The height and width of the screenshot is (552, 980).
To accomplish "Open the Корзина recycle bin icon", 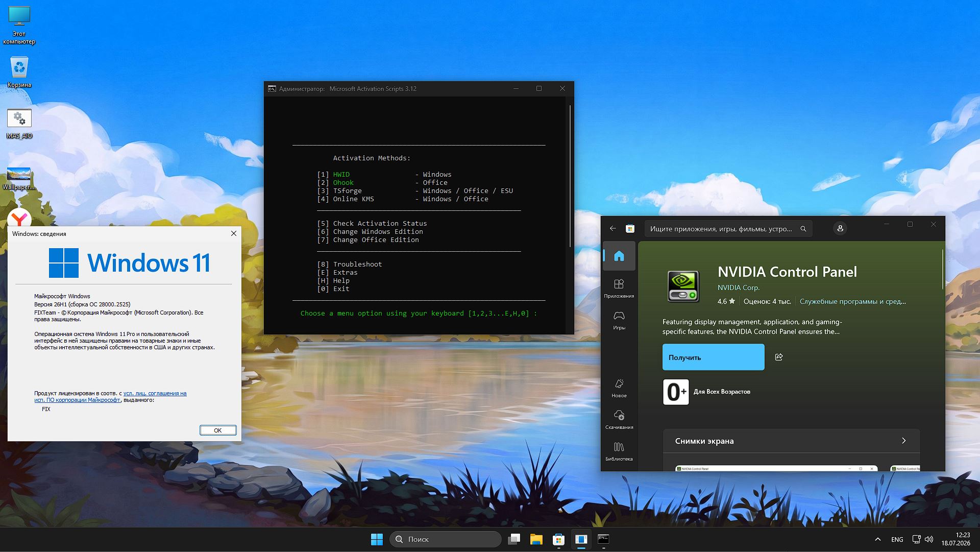I will [19, 71].
